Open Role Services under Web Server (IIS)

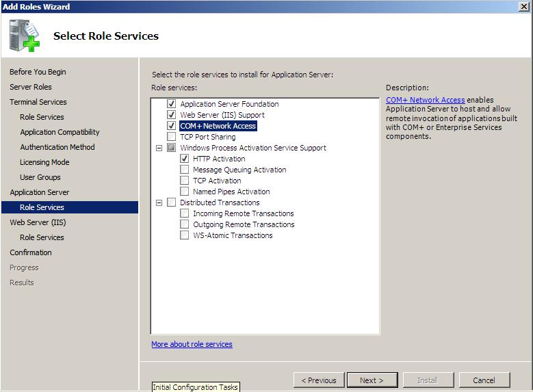(x=42, y=237)
